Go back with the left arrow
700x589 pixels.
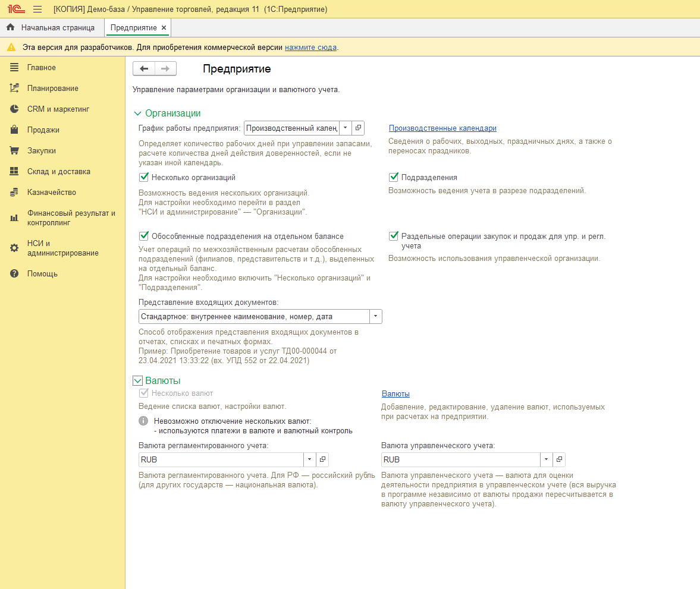coord(144,69)
